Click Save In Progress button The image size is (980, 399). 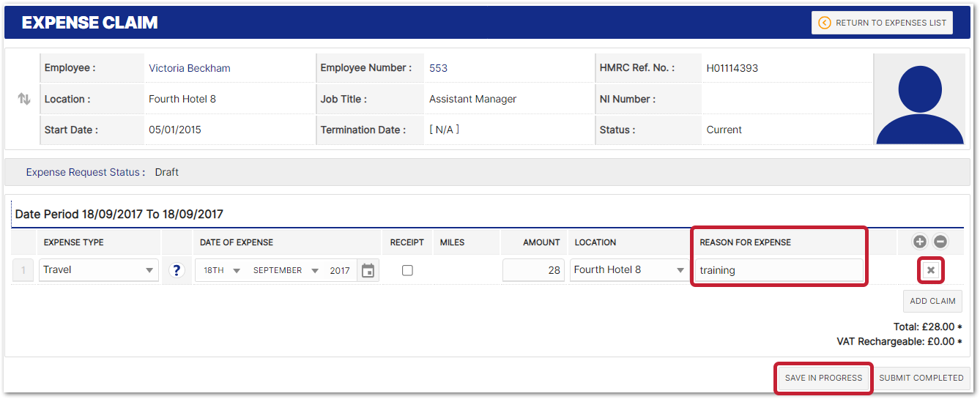pos(823,378)
